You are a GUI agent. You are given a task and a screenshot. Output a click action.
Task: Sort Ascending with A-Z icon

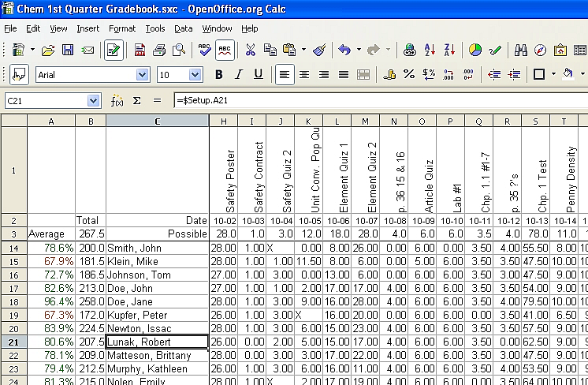[430, 50]
